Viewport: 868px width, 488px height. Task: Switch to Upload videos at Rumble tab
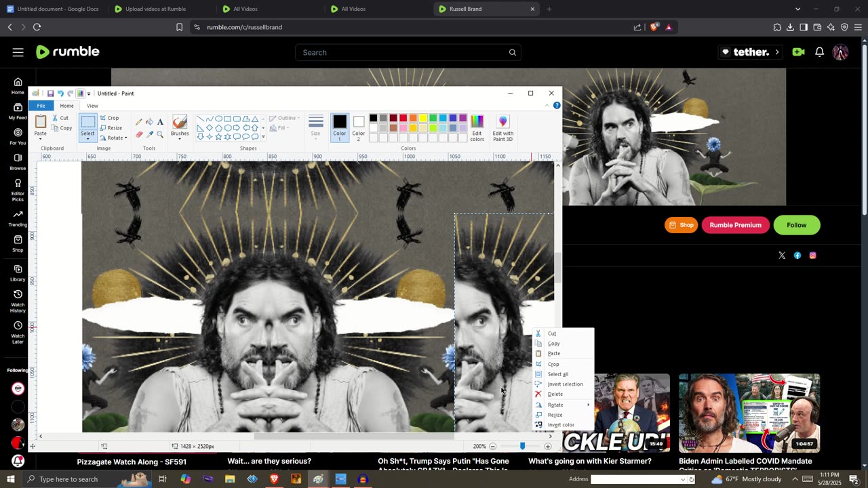[156, 9]
